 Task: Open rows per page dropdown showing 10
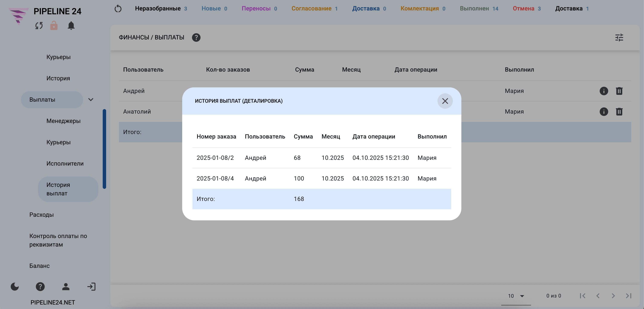point(516,296)
